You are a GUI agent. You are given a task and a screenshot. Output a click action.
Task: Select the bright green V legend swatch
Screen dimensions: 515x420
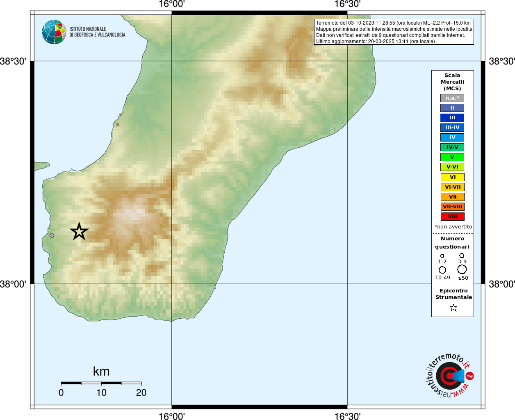pyautogui.click(x=452, y=157)
